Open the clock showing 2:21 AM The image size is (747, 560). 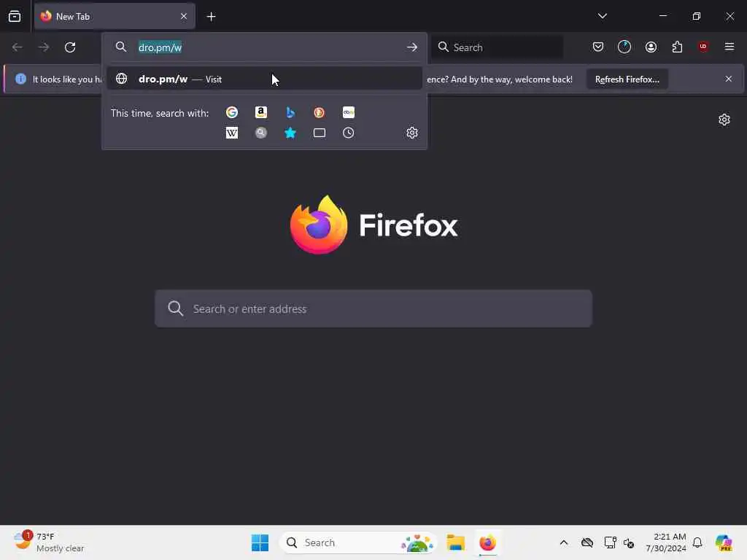665,542
